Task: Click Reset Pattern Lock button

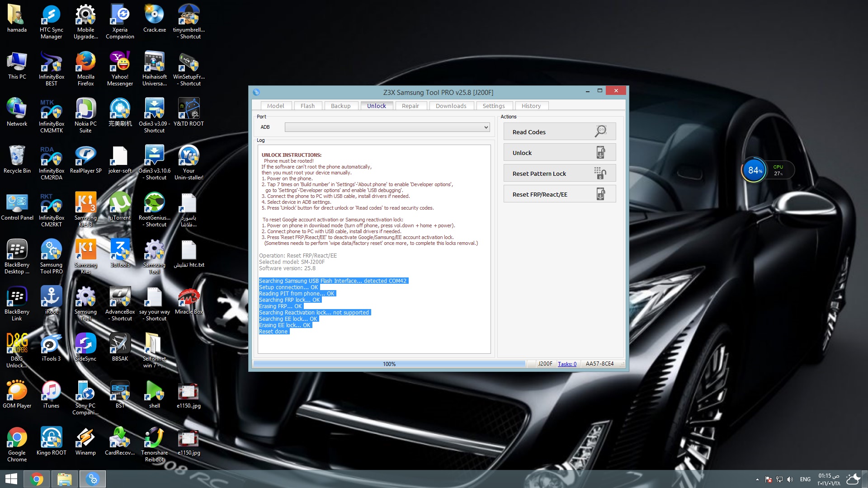Action: coord(559,173)
